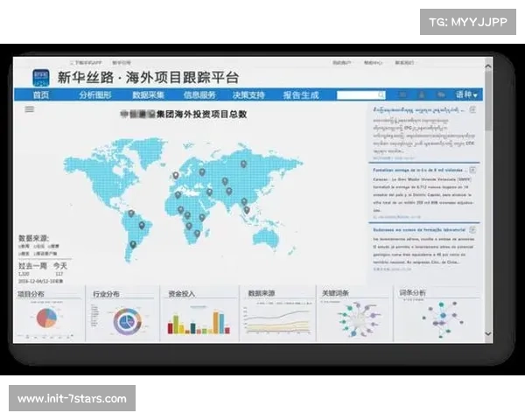Screen dimensions: 525x420
Task: Click the westernmost Europe map pin
Action: [176, 176]
